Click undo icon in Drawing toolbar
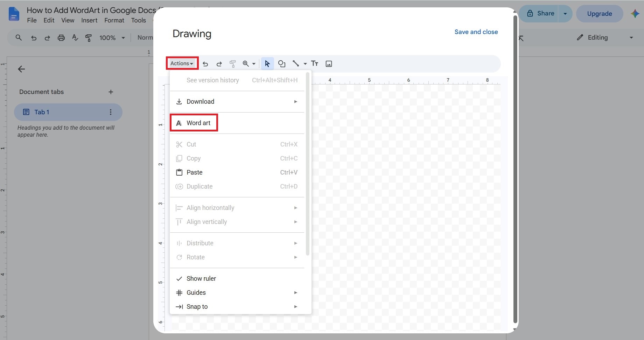644x340 pixels. click(205, 64)
